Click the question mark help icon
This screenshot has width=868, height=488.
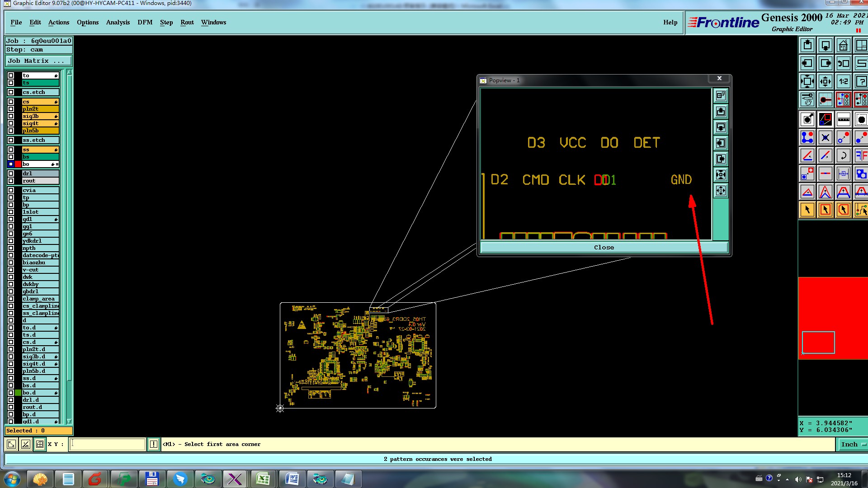(861, 81)
